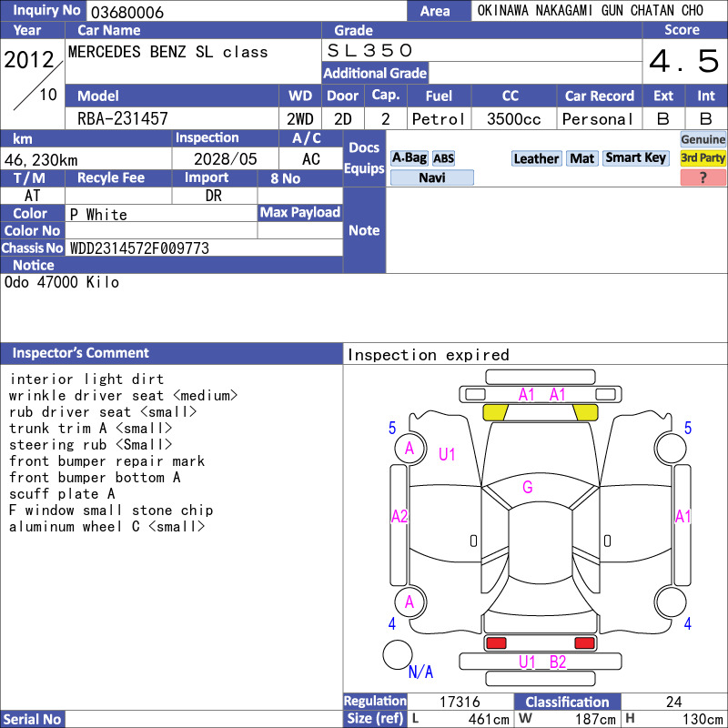Image resolution: width=728 pixels, height=728 pixels.
Task: Click the yellow left headlight on diagram
Action: [495, 412]
